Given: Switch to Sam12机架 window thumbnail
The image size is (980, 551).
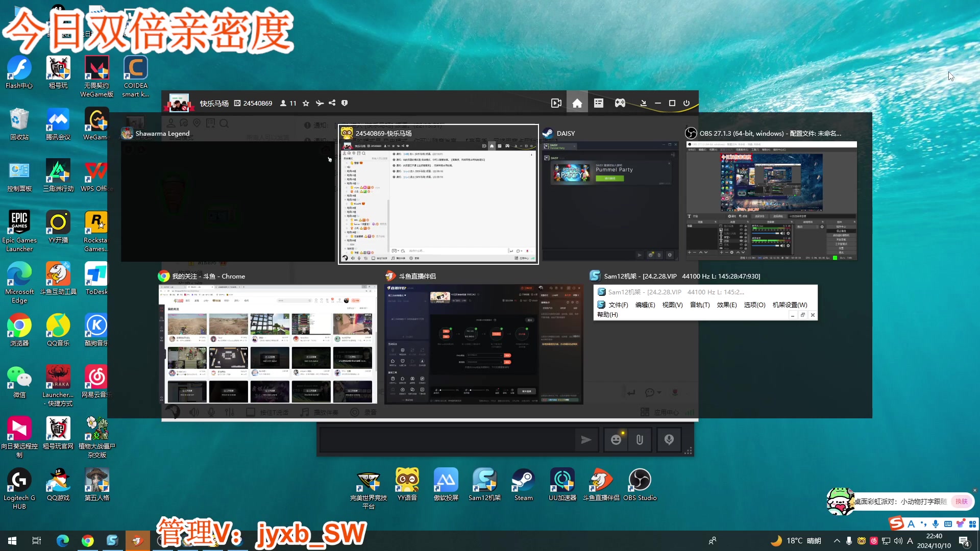Looking at the screenshot, I should [705, 303].
